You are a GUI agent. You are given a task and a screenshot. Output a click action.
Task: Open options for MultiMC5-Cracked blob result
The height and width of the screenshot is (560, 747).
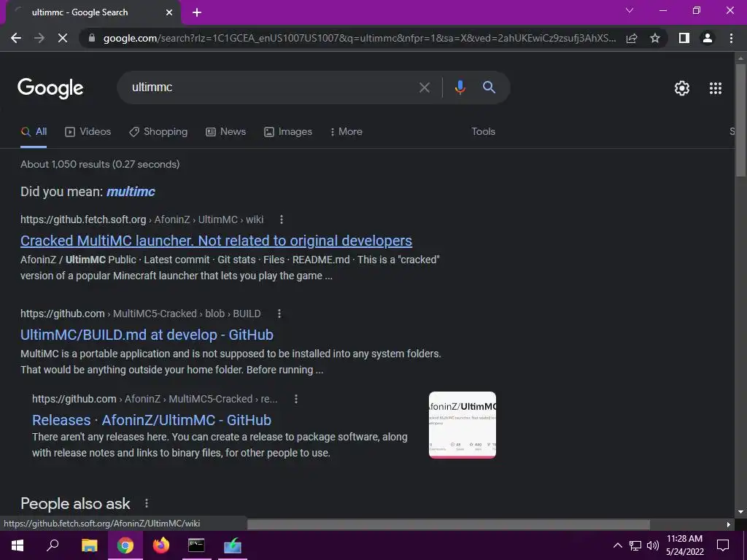[279, 314]
